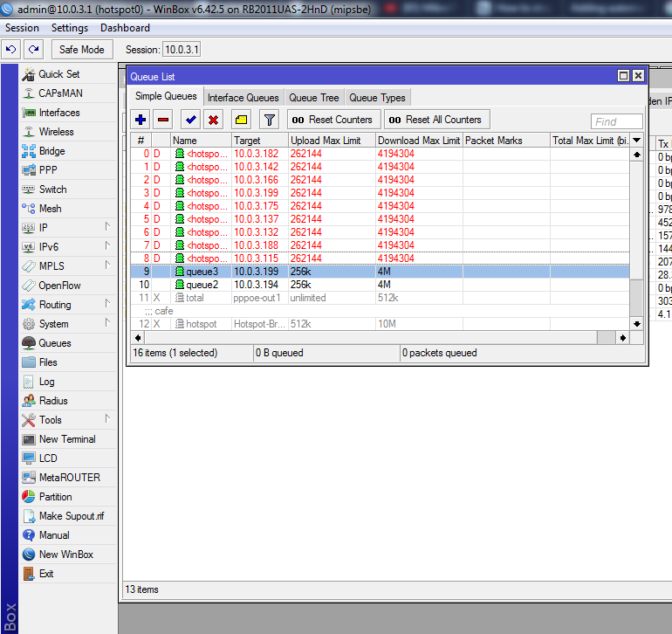The width and height of the screenshot is (672, 634).
Task: Enable the selected queue with checkmark button
Action: click(x=191, y=120)
